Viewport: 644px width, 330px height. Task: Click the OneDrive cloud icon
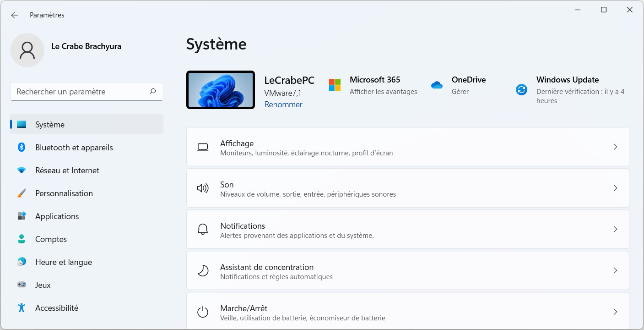[437, 85]
